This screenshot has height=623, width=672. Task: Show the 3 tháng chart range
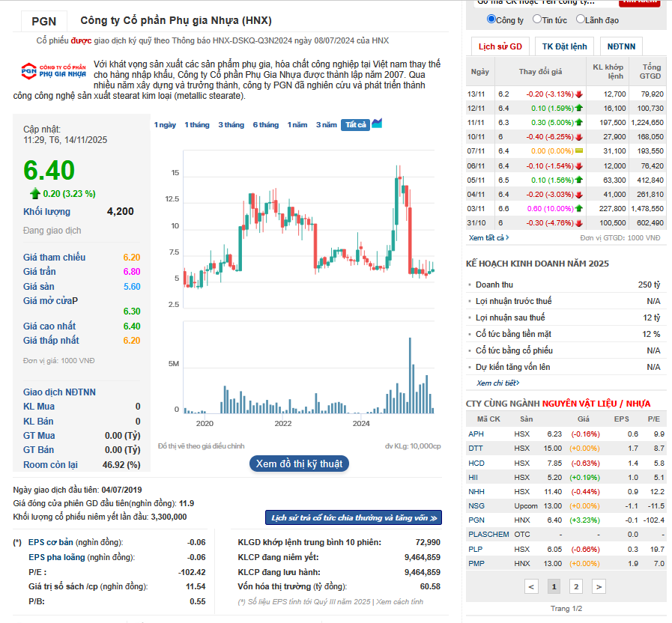click(x=231, y=125)
